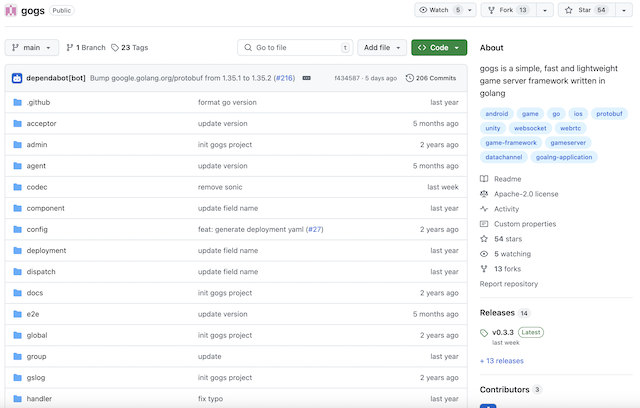This screenshot has height=408, width=640.
Task: Click the Readme book icon
Action: (484, 179)
